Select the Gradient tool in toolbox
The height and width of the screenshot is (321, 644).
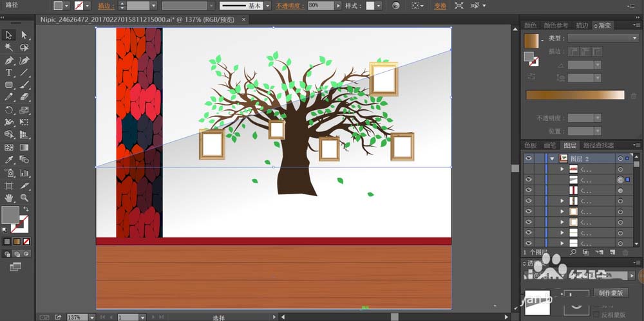pos(24,147)
